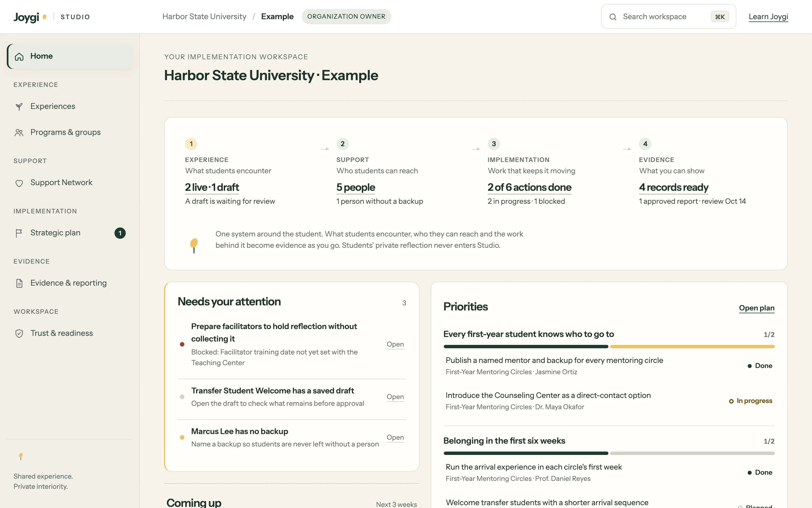Click the step 4 Evidence number badge
812x508 pixels.
645,144
